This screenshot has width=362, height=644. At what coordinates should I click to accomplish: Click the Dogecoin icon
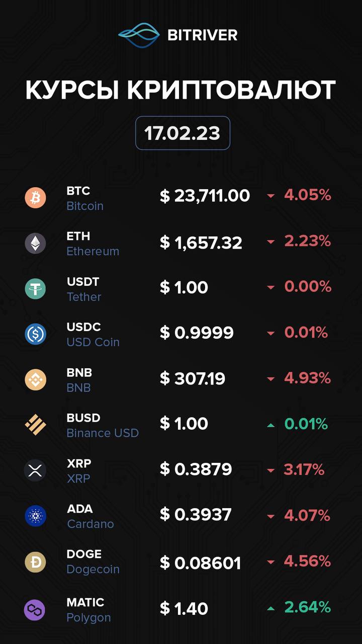(35, 561)
